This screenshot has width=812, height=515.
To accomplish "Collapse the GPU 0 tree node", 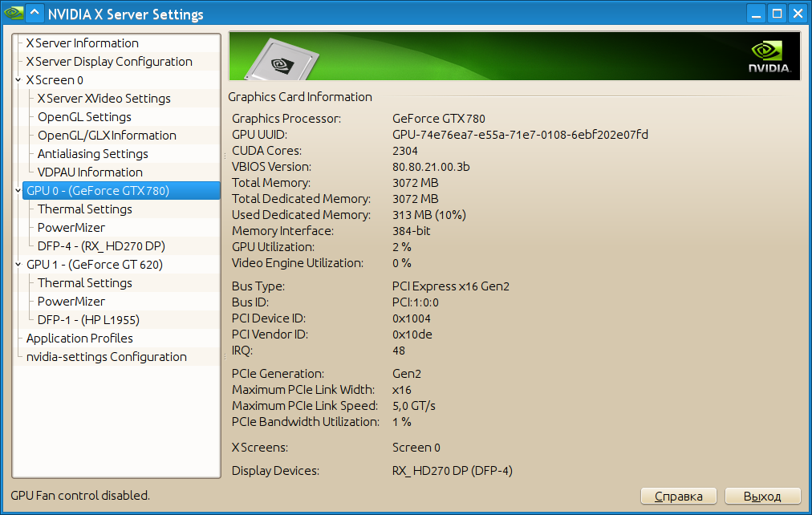I will 18,191.
